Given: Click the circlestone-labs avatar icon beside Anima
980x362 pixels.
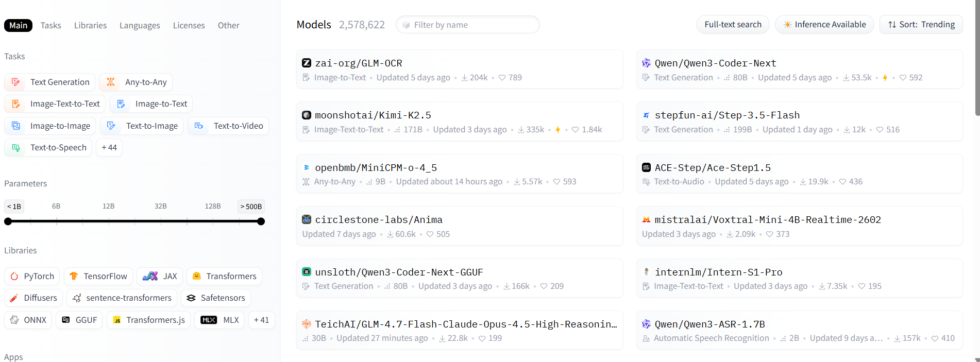Looking at the screenshot, I should [x=307, y=219].
